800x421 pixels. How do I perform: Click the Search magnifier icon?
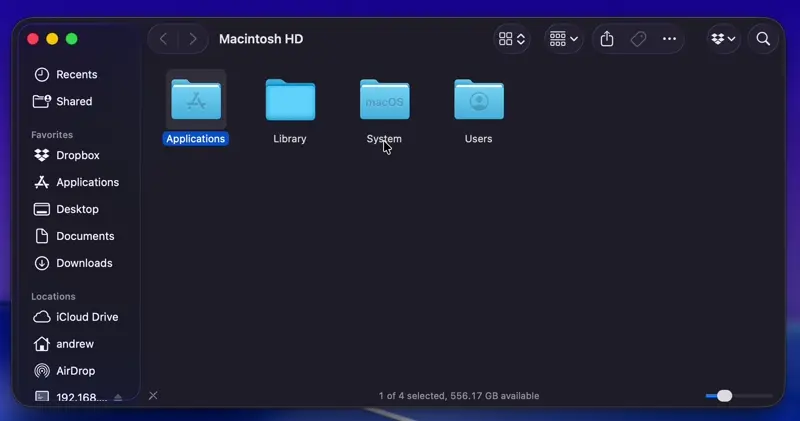coord(763,39)
